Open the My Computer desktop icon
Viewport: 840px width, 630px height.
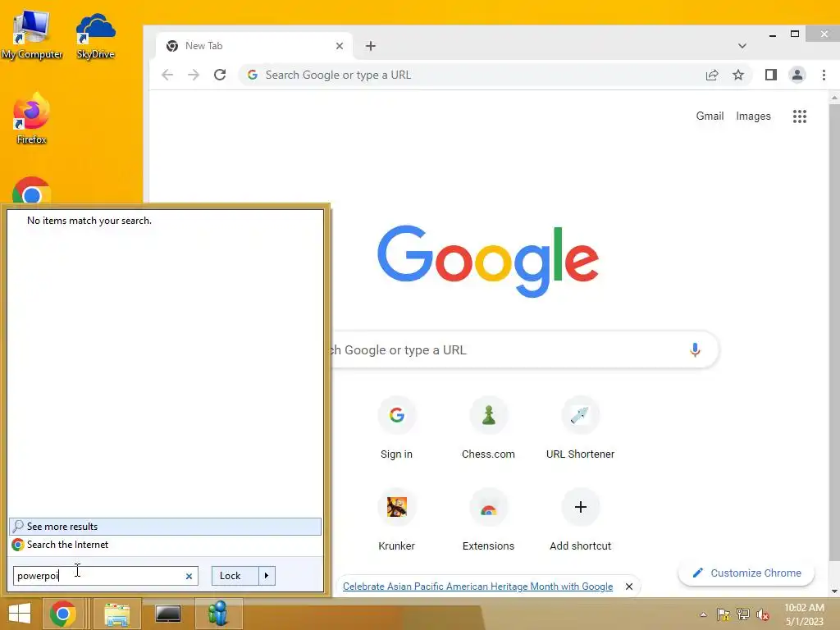[32, 34]
